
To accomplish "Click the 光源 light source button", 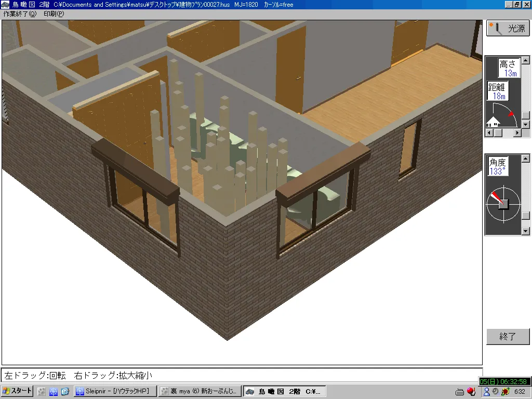I will pyautogui.click(x=508, y=28).
